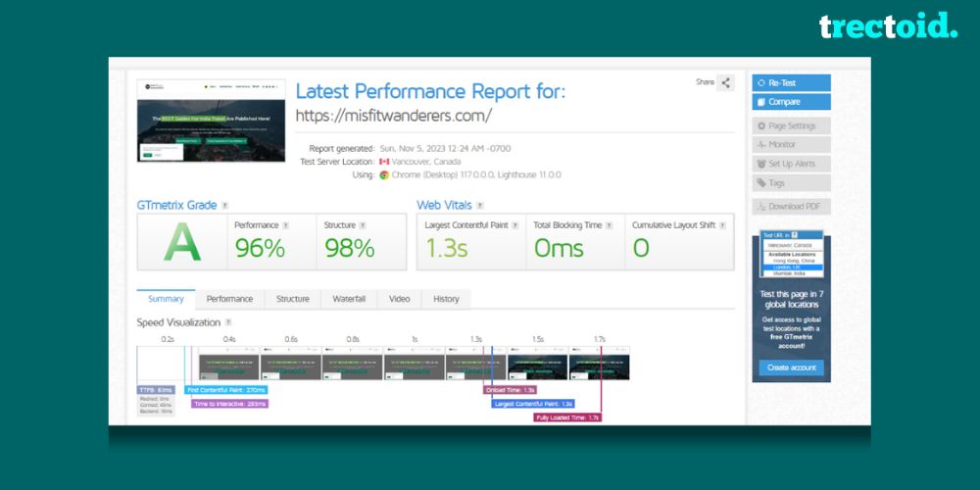Viewport: 980px width, 490px height.
Task: Click the help icon beside Web Vitals
Action: 480,206
